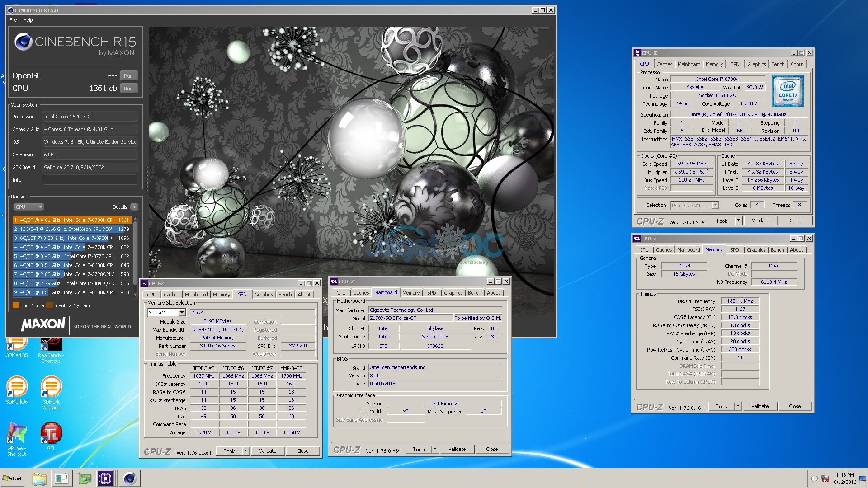Open the CPU ranking type dropdown

[28, 207]
